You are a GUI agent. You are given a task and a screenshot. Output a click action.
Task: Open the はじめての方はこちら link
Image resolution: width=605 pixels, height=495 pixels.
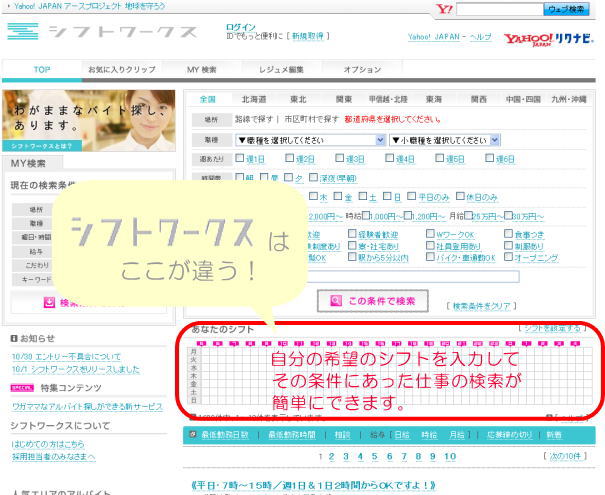coord(48,444)
